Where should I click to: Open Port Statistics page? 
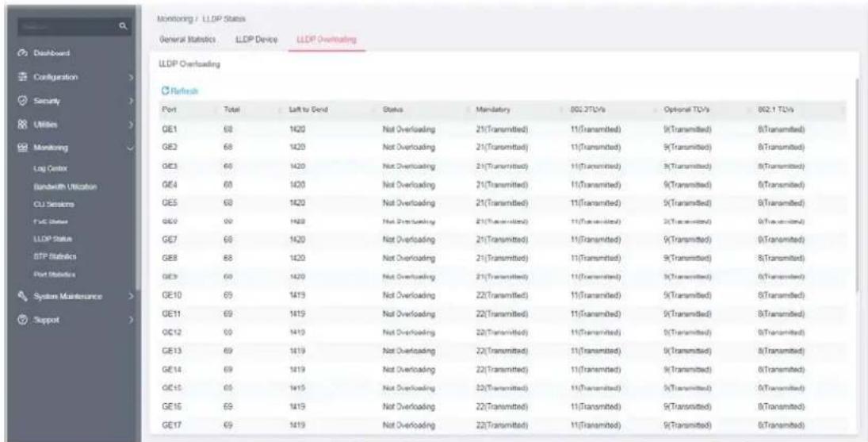(53, 274)
